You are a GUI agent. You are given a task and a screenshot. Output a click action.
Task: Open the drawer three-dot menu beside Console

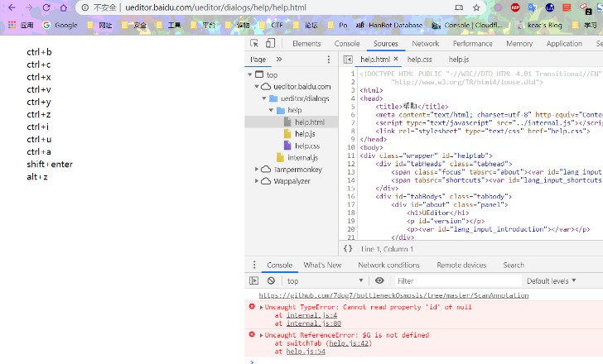254,265
